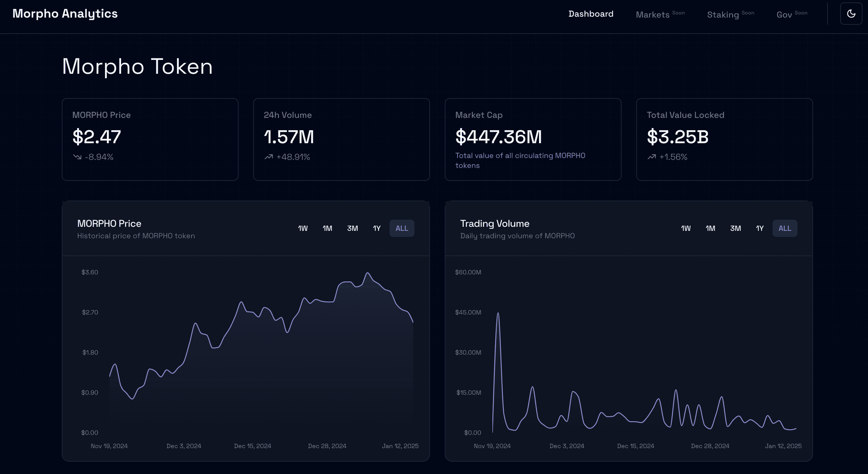Click the +48.91% volume change text
The height and width of the screenshot is (474, 868).
pyautogui.click(x=293, y=157)
